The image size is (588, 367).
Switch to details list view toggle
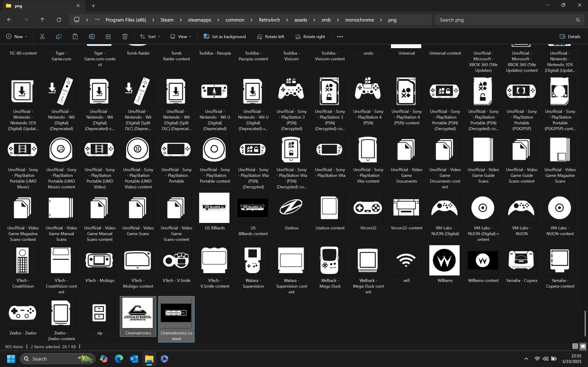[575, 346]
